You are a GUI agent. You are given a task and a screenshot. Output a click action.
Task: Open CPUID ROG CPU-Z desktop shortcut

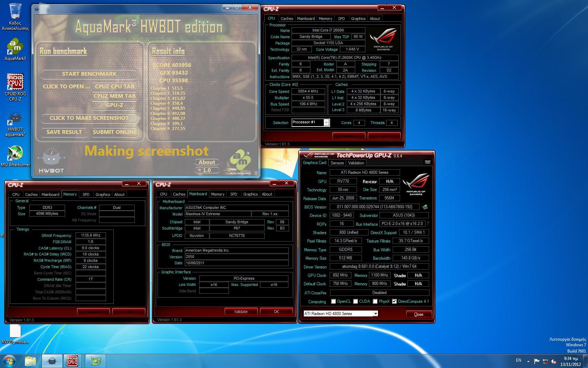tap(15, 88)
